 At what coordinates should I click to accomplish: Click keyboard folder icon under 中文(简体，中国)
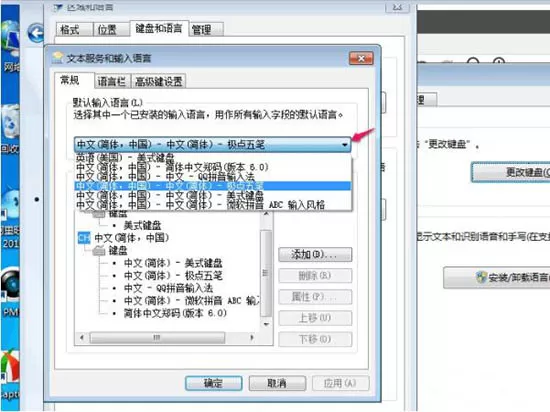[99, 251]
